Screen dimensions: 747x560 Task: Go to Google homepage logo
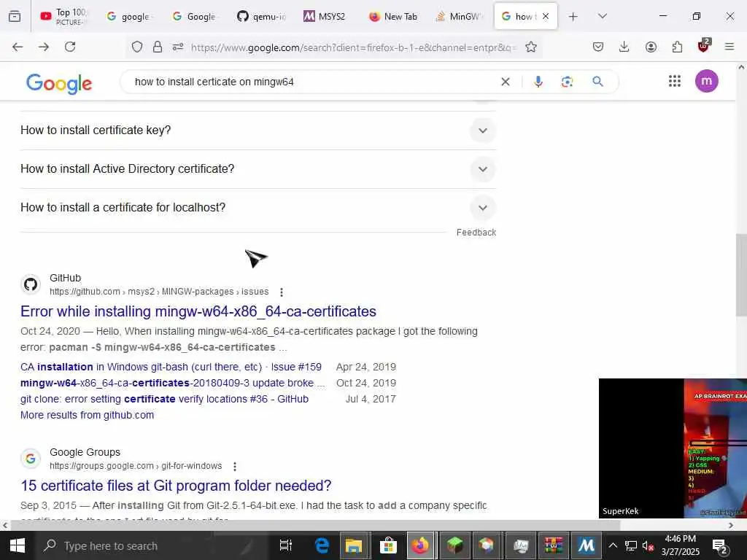point(59,83)
